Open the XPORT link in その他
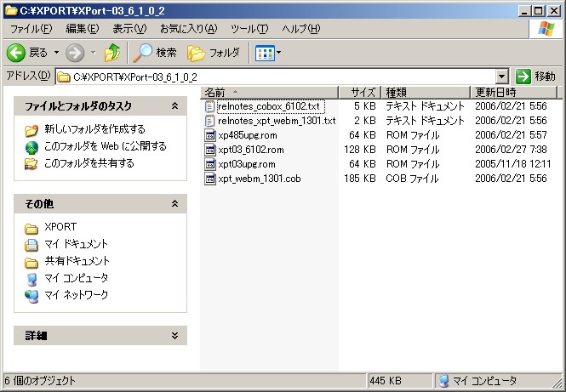 click(60, 227)
